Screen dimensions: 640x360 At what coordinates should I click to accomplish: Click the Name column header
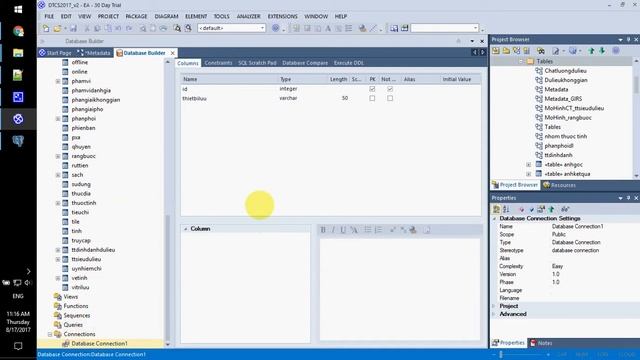[229, 79]
